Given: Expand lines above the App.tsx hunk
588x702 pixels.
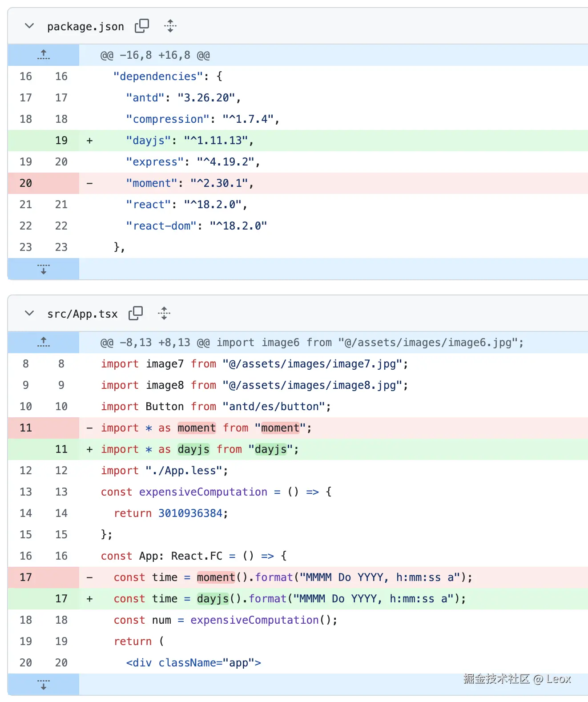Looking at the screenshot, I should pyautogui.click(x=44, y=342).
